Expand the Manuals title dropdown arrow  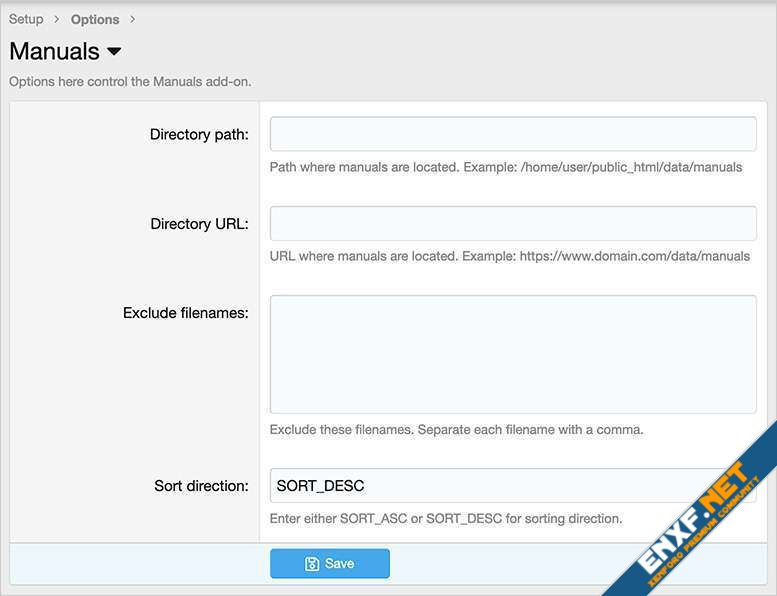[x=114, y=52]
